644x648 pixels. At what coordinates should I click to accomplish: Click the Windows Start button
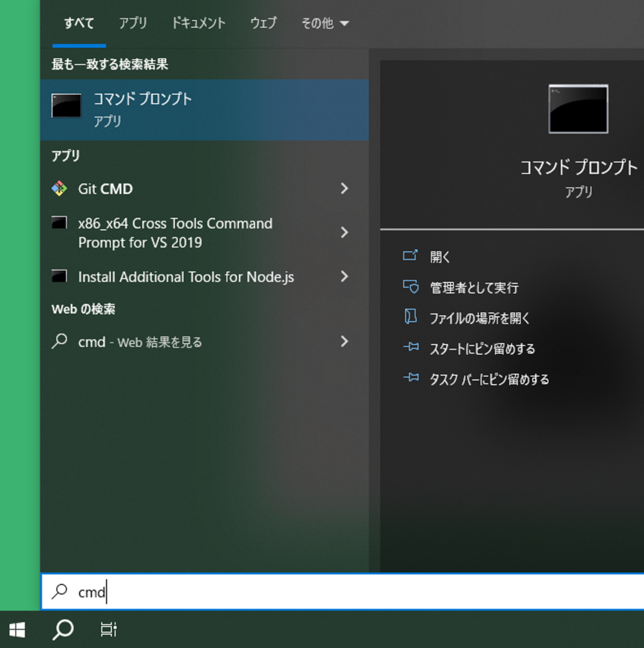click(17, 630)
